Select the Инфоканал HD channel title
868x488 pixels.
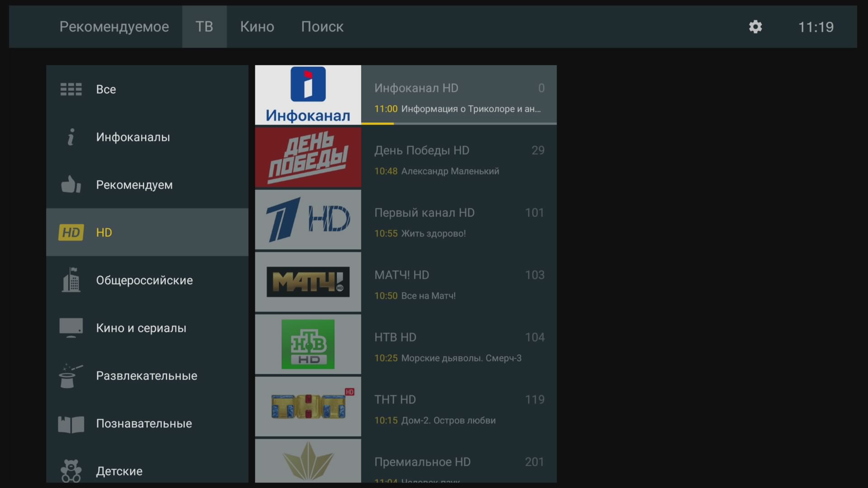click(x=416, y=88)
